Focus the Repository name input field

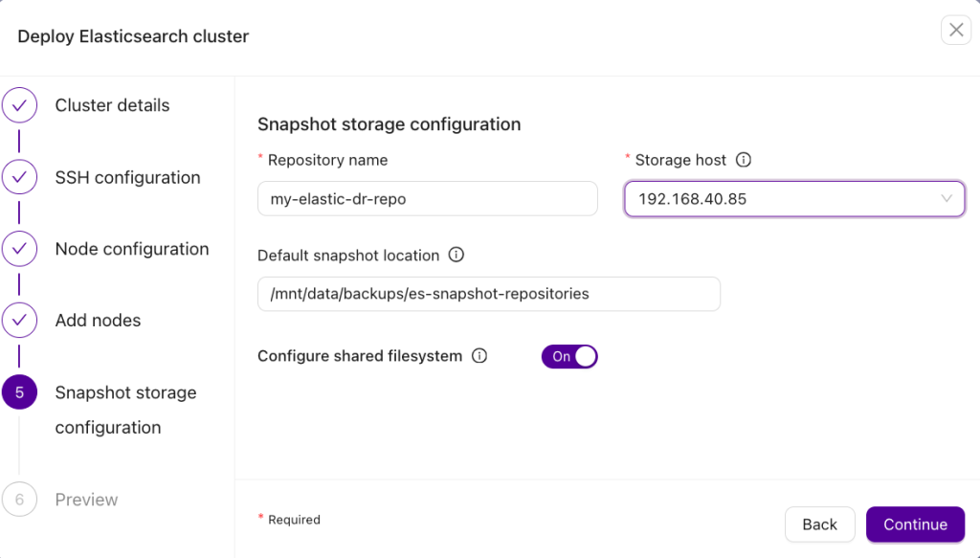pyautogui.click(x=428, y=199)
